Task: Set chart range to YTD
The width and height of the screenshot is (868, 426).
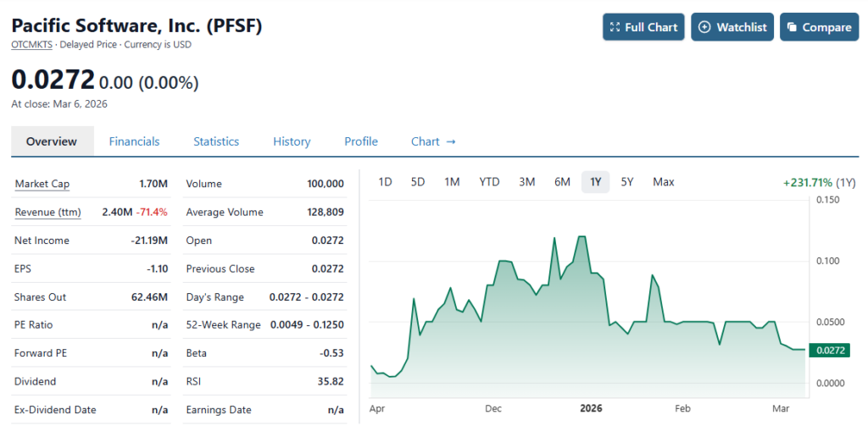Action: 489,182
